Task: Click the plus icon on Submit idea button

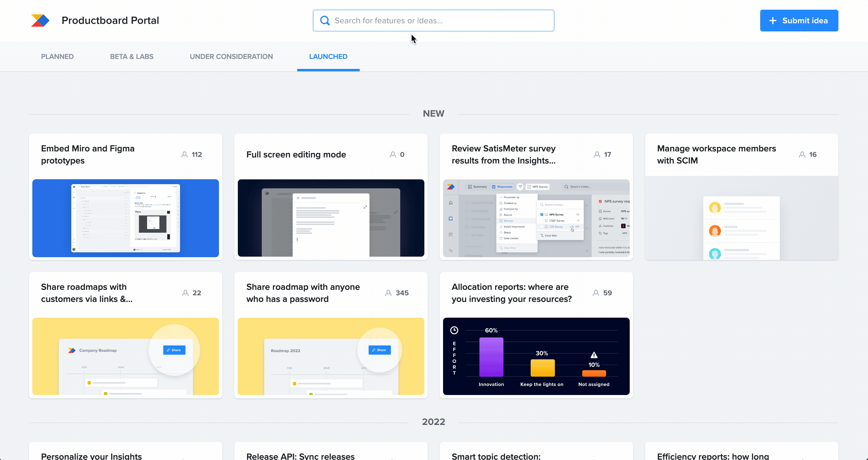Action: [x=772, y=20]
